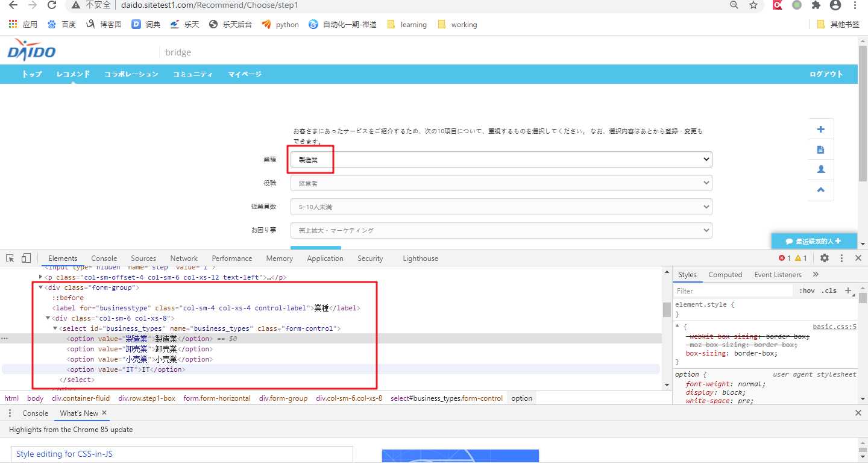
Task: Click the ログアウト link
Action: pos(826,74)
